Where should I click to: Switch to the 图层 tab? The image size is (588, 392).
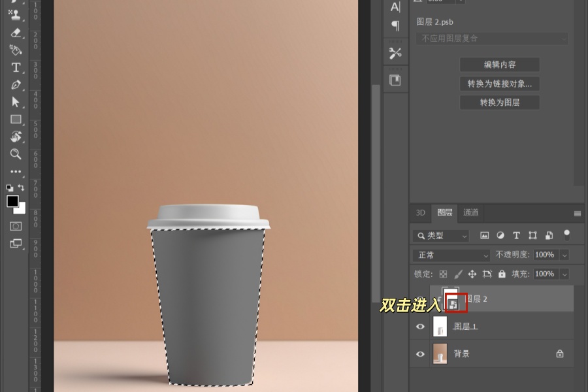click(445, 213)
